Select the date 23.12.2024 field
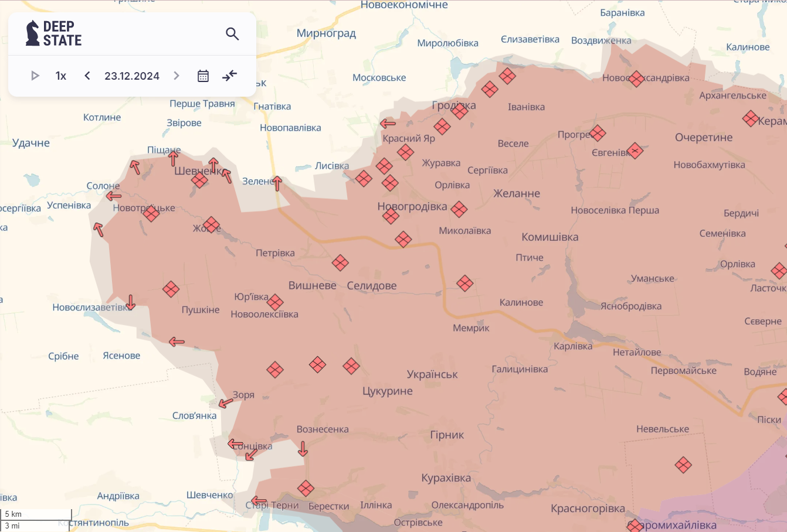 coord(132,76)
